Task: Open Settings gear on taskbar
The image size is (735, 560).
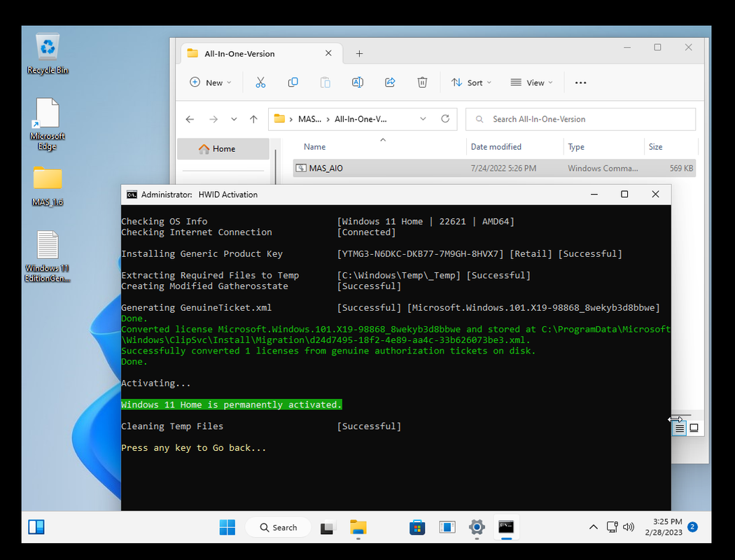Action: [x=476, y=528]
